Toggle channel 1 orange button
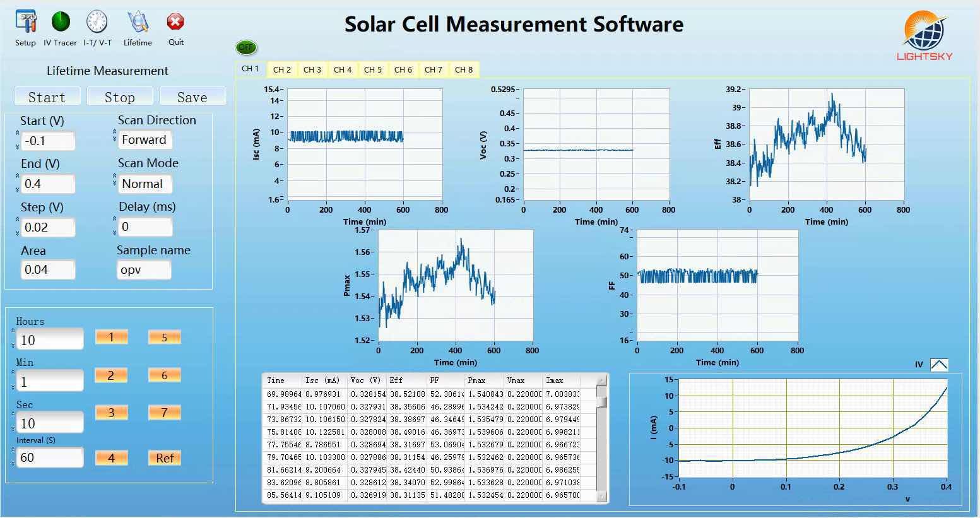 click(111, 337)
